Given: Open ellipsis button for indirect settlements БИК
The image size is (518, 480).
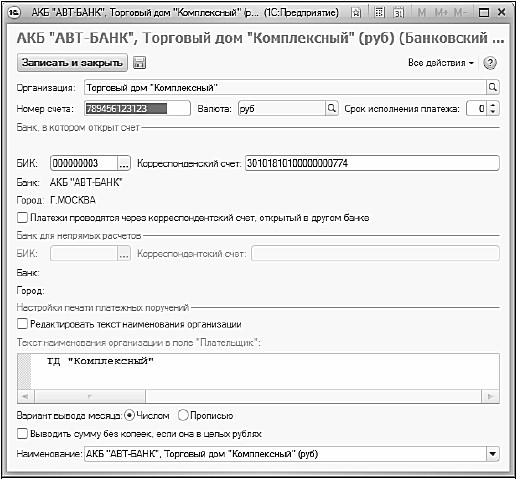Looking at the screenshot, I should pyautogui.click(x=124, y=254).
